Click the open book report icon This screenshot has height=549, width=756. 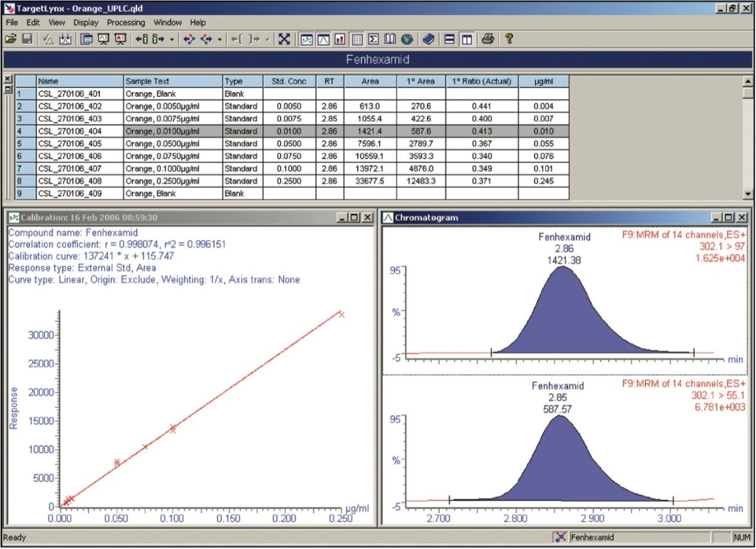pyautogui.click(x=390, y=39)
